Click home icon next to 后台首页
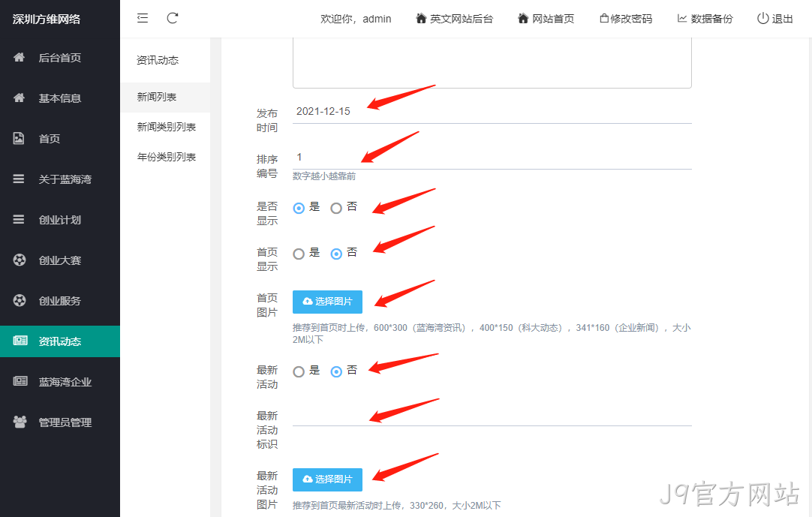The image size is (812, 517). pos(20,58)
